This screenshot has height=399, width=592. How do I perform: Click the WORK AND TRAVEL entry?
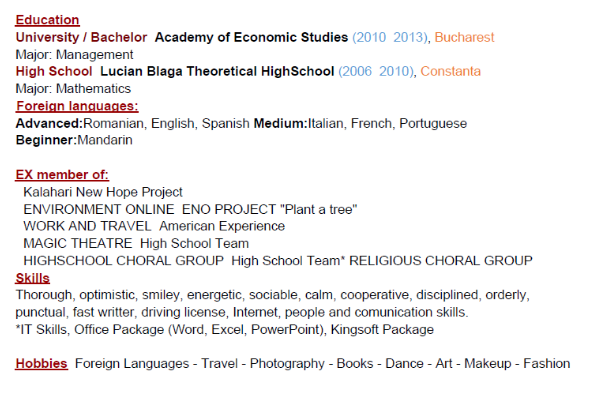point(154,226)
